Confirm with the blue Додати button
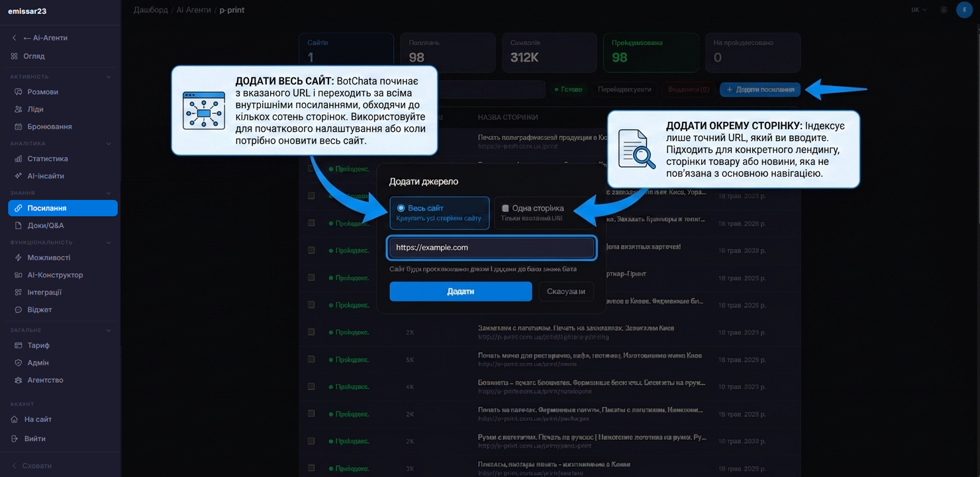Image resolution: width=980 pixels, height=477 pixels. coord(461,291)
